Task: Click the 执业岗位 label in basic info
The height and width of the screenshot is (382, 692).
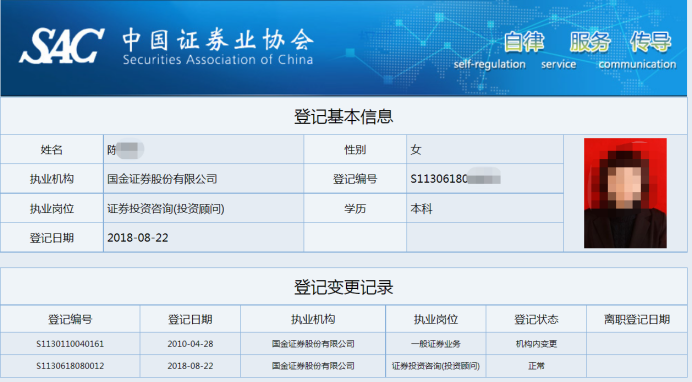Action: click(52, 209)
